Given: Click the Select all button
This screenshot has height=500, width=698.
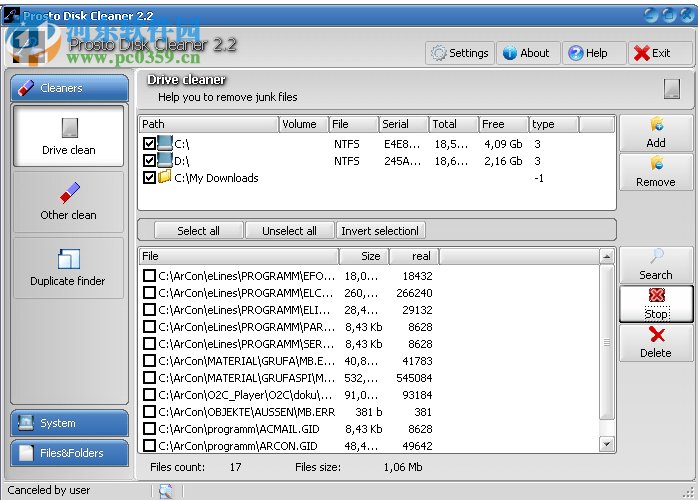Looking at the screenshot, I should pos(198,231).
